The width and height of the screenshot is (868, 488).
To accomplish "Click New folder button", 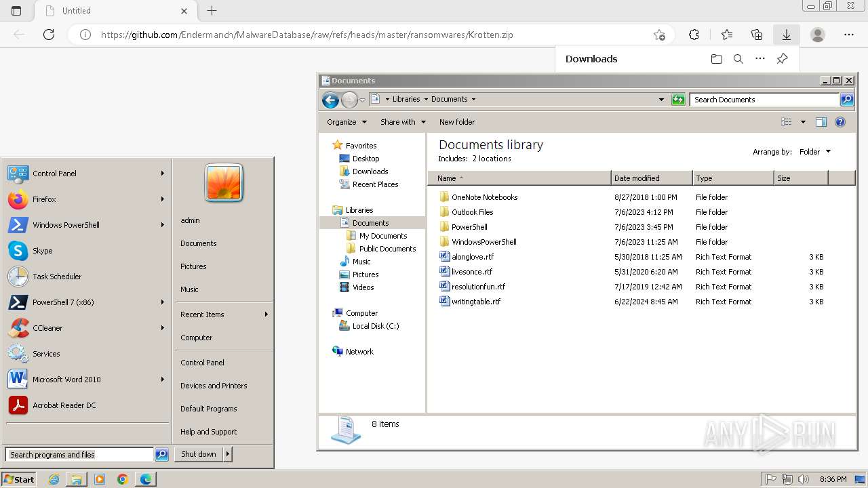I will pos(457,122).
